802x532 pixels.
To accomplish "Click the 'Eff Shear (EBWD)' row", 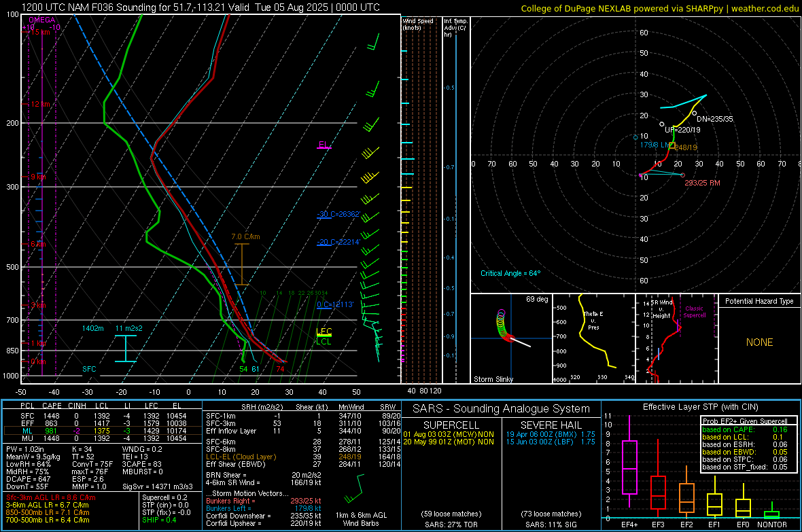I will point(303,464).
